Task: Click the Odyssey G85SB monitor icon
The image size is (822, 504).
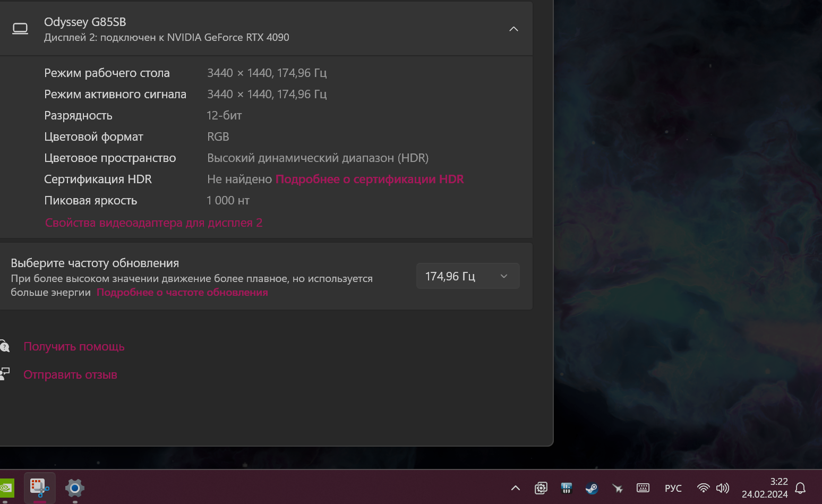Action: pos(20,29)
